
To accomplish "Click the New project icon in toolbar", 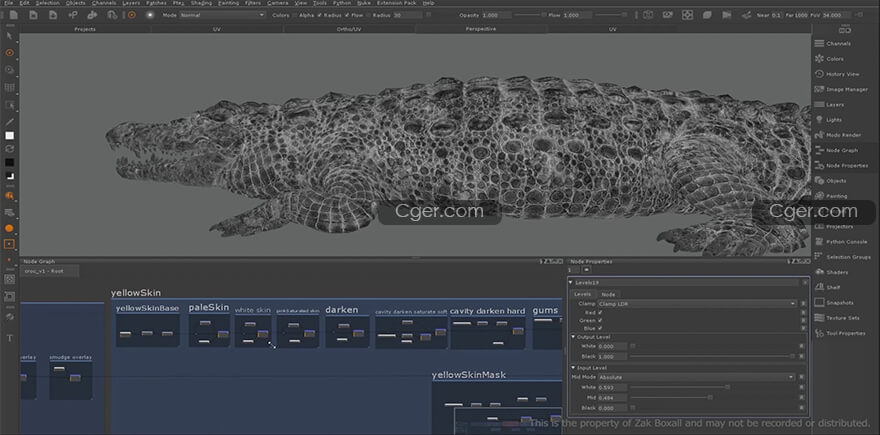I will coord(13,15).
